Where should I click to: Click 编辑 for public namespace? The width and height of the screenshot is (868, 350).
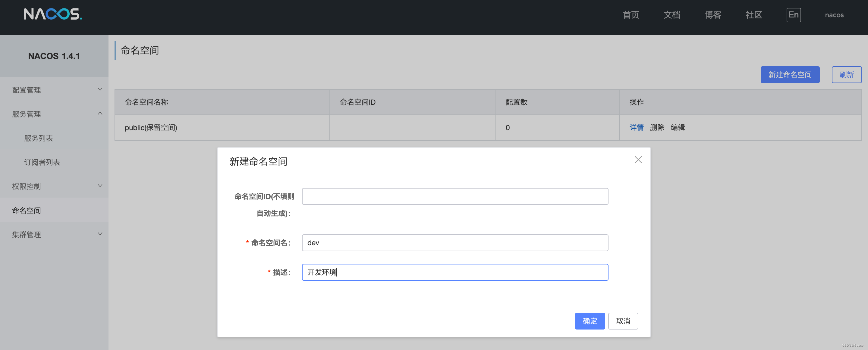click(x=678, y=127)
